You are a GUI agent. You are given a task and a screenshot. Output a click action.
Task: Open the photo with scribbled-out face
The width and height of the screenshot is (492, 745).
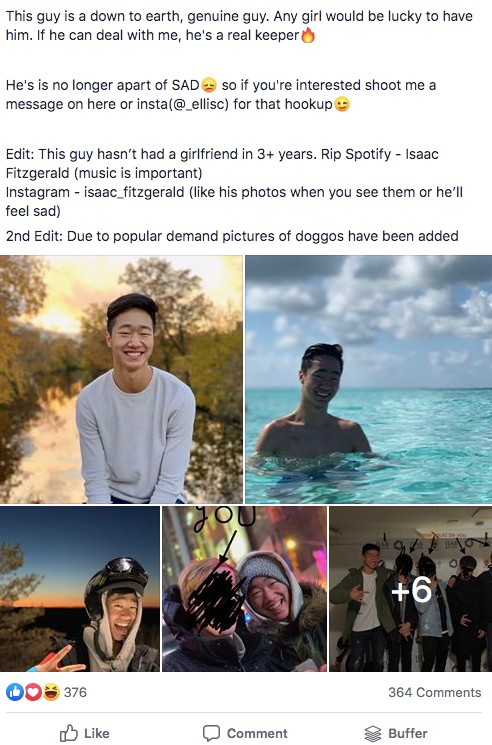245,589
